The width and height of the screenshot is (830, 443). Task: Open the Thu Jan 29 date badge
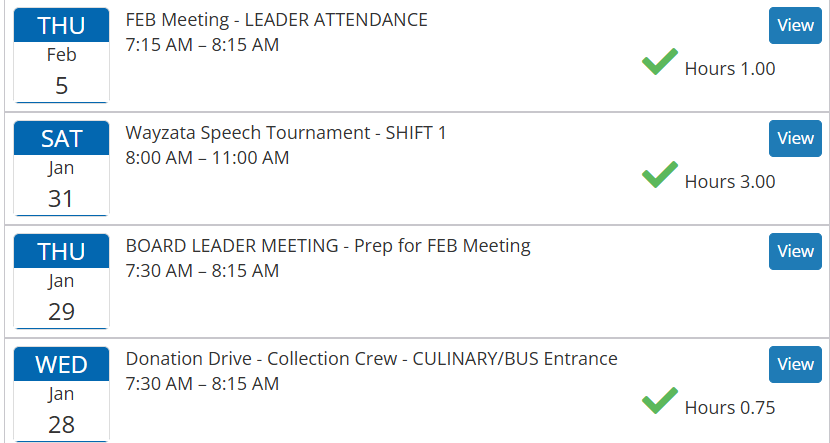tap(61, 282)
